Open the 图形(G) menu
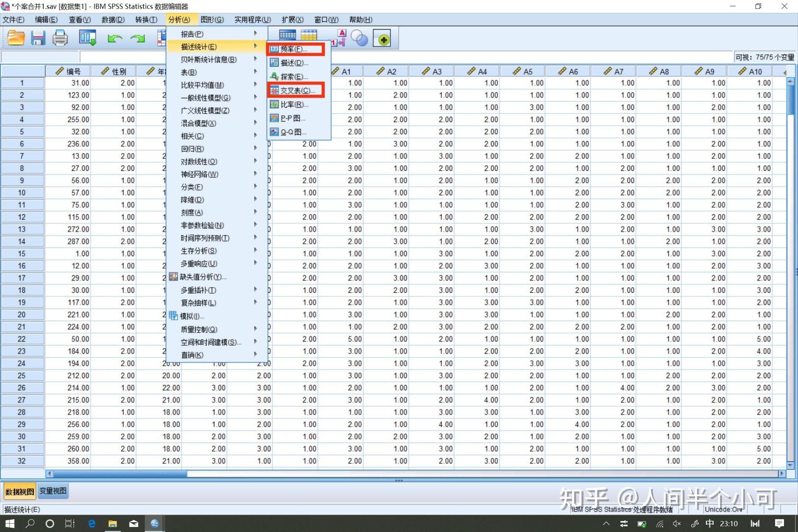 [x=212, y=19]
